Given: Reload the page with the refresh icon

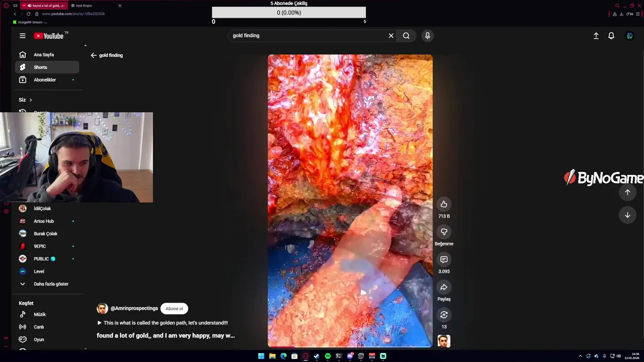Looking at the screenshot, I should tap(28, 14).
